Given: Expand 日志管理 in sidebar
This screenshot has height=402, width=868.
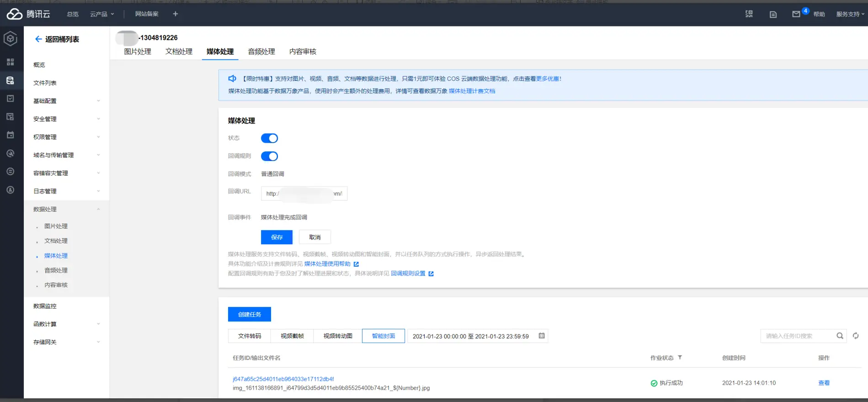Looking at the screenshot, I should click(x=66, y=191).
